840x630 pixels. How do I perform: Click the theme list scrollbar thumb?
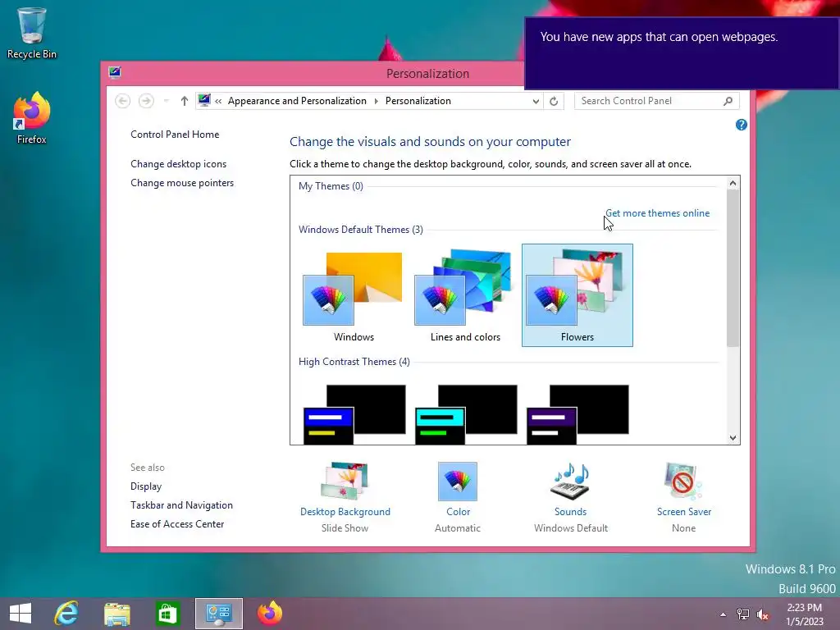click(x=733, y=268)
